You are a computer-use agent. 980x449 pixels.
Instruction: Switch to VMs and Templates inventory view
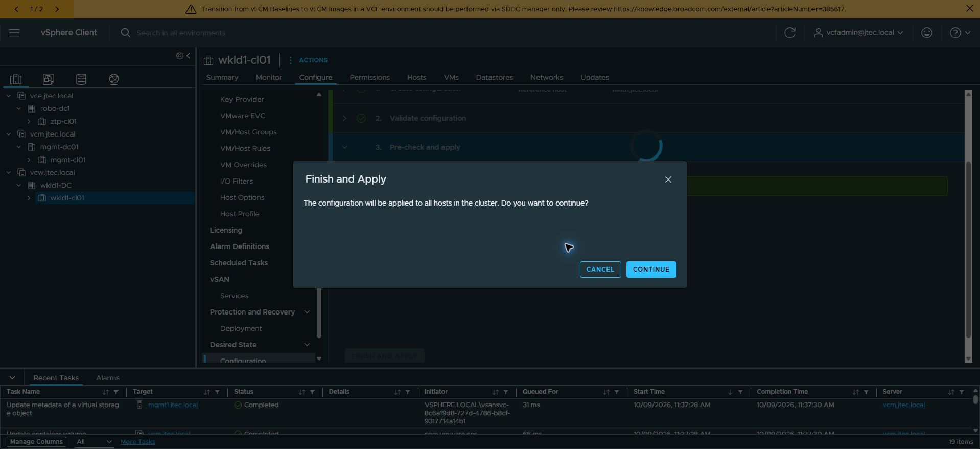(x=49, y=79)
